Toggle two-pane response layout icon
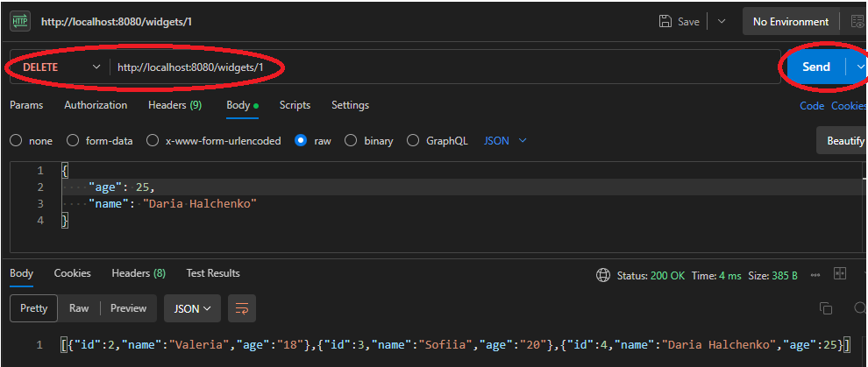 click(x=840, y=274)
